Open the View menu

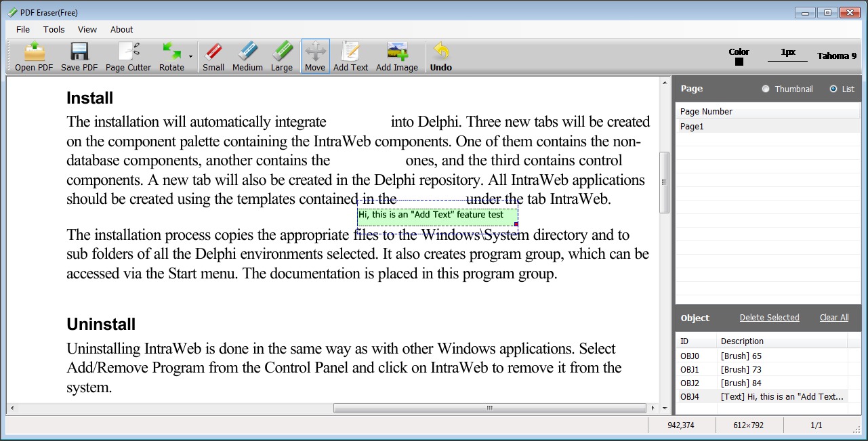point(87,29)
